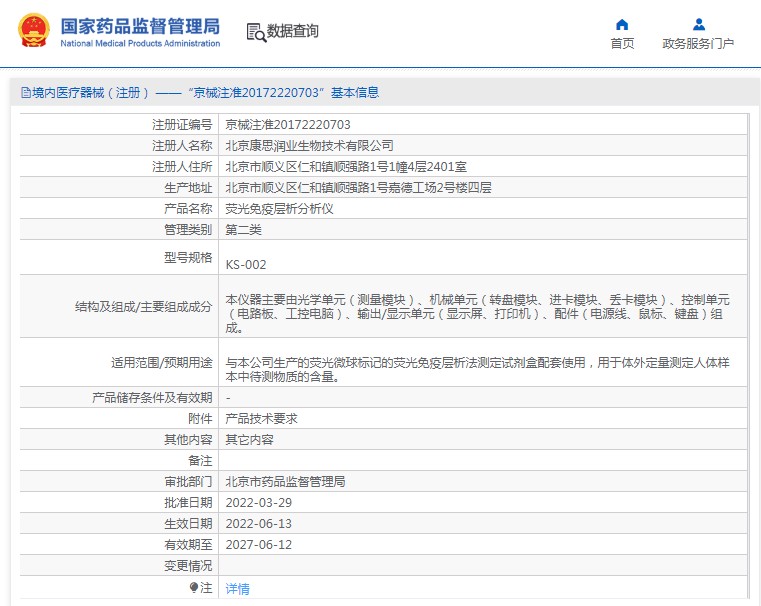The image size is (761, 606).
Task: Select product name 荧光免疫层析分析仪
Action: 279,209
